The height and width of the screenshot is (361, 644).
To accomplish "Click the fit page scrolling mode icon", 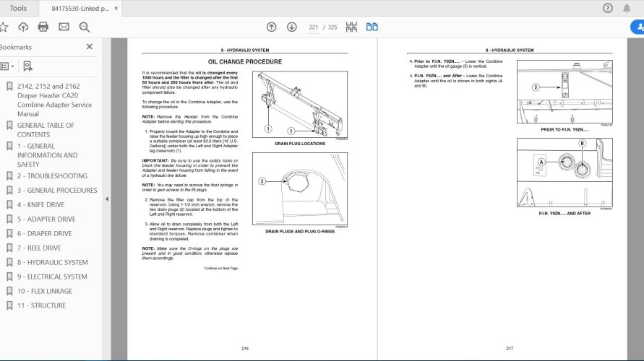I will click(x=351, y=27).
